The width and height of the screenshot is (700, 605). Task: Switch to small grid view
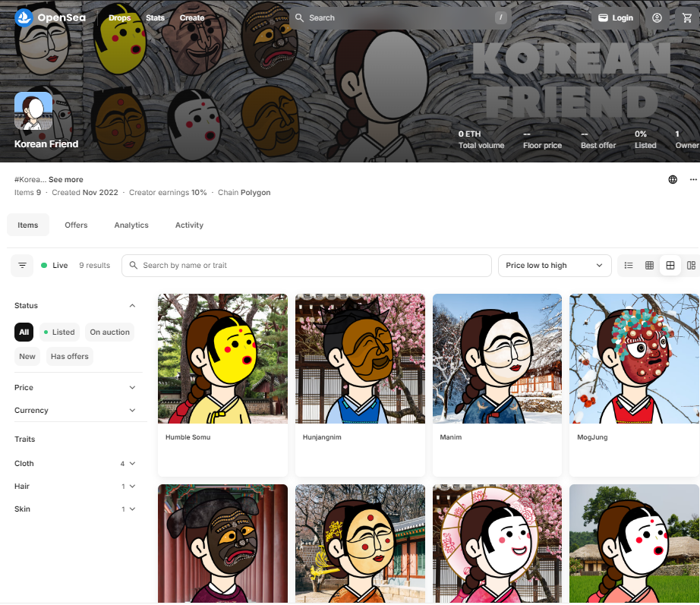(649, 266)
